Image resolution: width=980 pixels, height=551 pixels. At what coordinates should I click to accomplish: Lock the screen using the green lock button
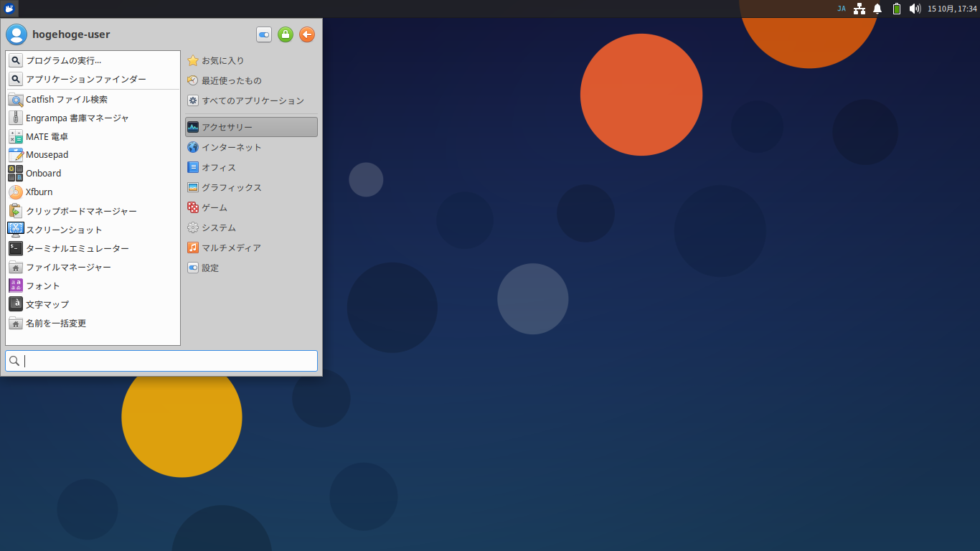tap(285, 34)
